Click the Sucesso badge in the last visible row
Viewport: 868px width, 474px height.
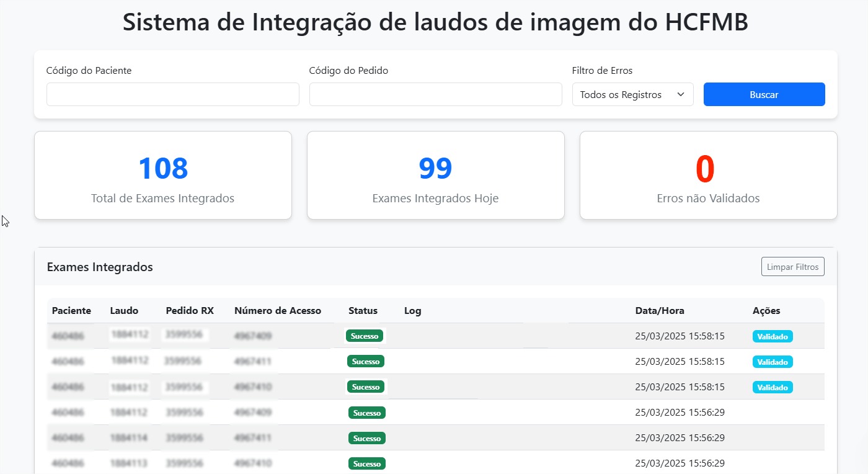click(x=366, y=463)
